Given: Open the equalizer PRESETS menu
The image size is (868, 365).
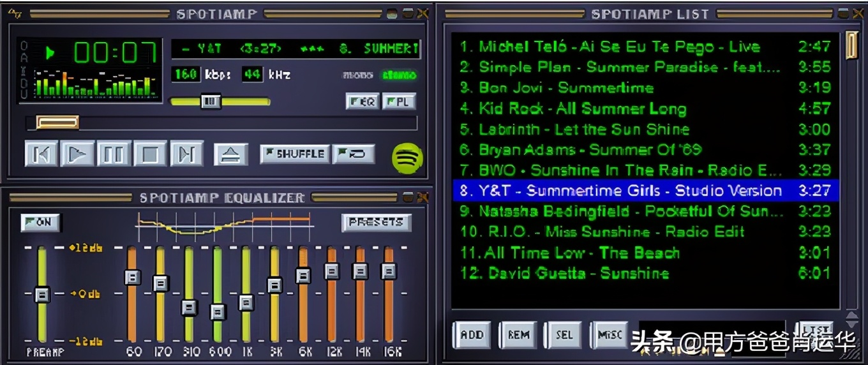Looking at the screenshot, I should tap(376, 222).
